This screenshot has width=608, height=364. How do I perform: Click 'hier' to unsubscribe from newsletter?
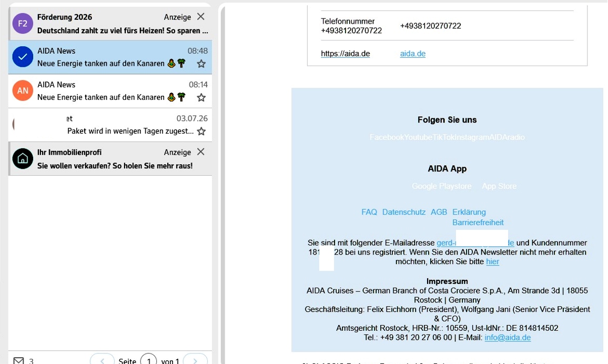(x=492, y=261)
